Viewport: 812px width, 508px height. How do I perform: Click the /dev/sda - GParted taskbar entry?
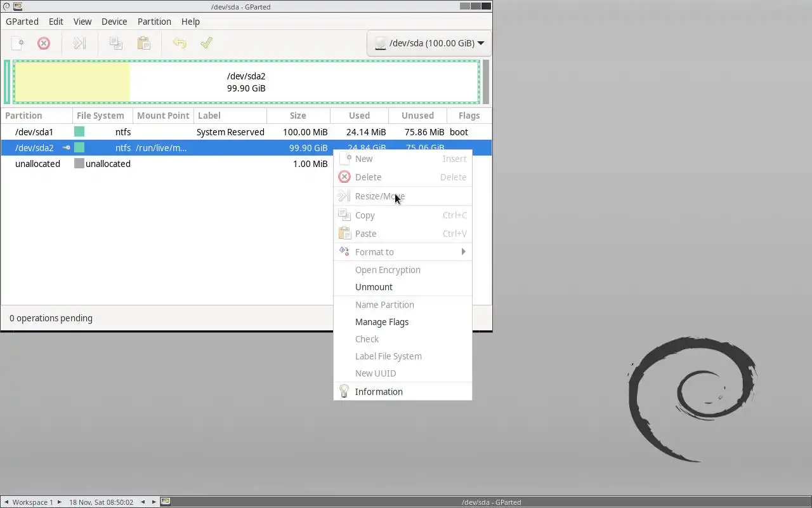[491, 502]
